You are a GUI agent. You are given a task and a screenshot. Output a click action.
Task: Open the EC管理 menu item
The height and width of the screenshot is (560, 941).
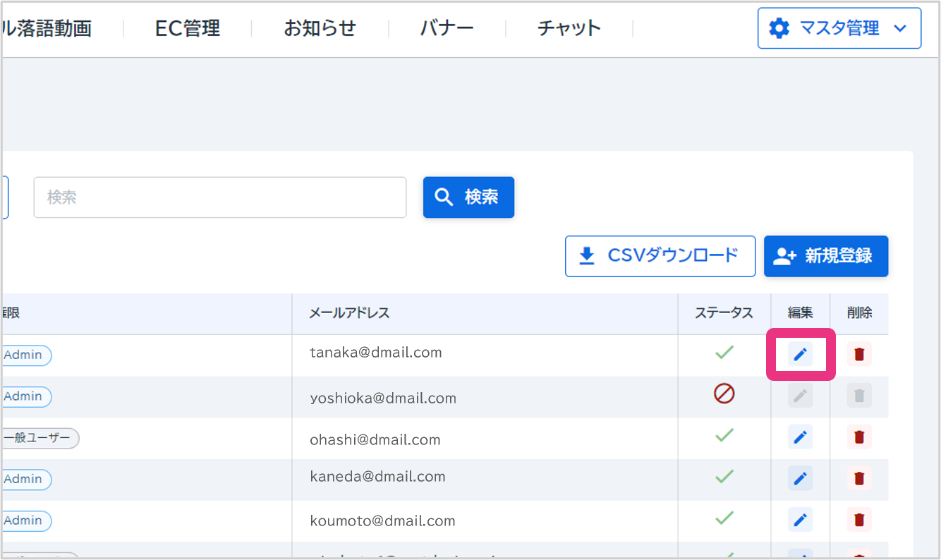[188, 28]
